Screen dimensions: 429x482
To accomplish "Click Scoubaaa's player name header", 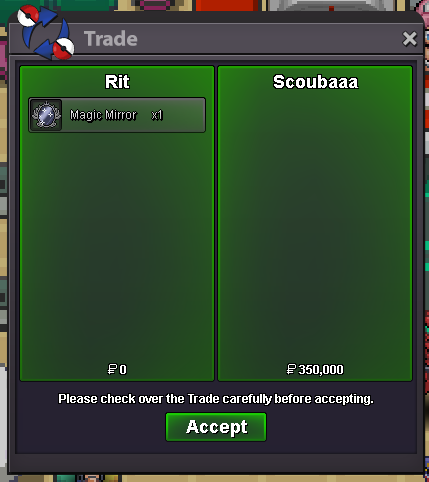I will 315,82.
